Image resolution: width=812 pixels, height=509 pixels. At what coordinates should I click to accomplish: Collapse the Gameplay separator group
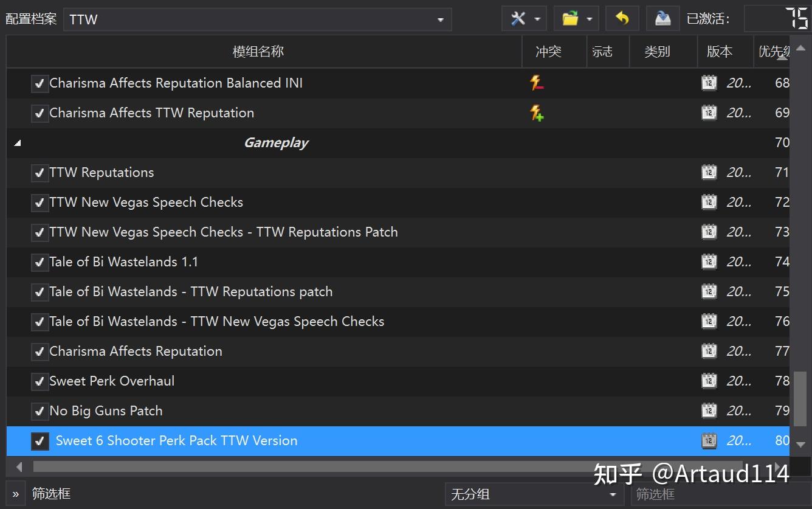click(17, 142)
